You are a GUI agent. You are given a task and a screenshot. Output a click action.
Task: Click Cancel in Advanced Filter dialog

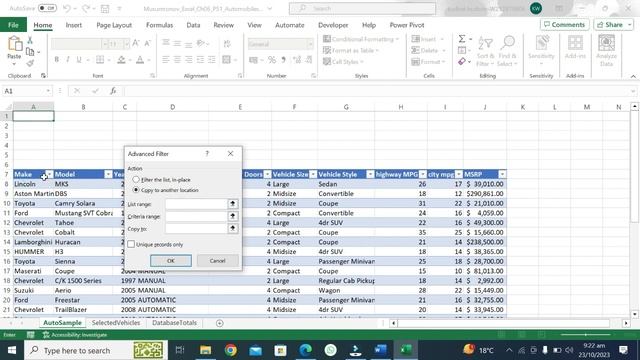point(218,261)
